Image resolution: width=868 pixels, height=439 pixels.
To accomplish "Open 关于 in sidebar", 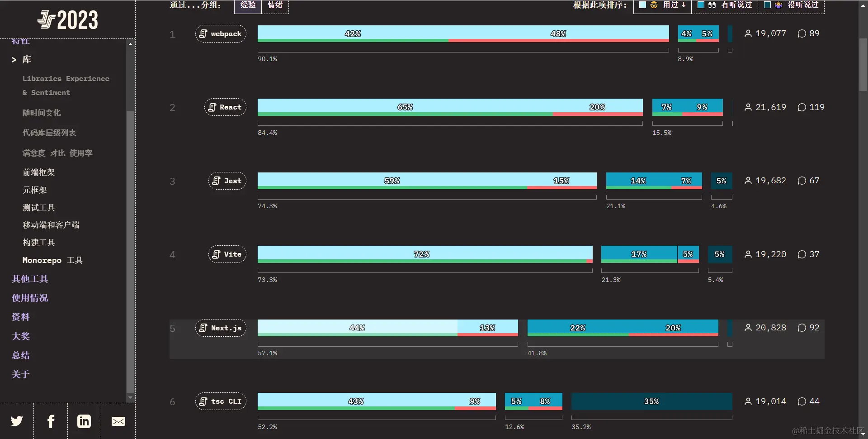I will pyautogui.click(x=21, y=374).
